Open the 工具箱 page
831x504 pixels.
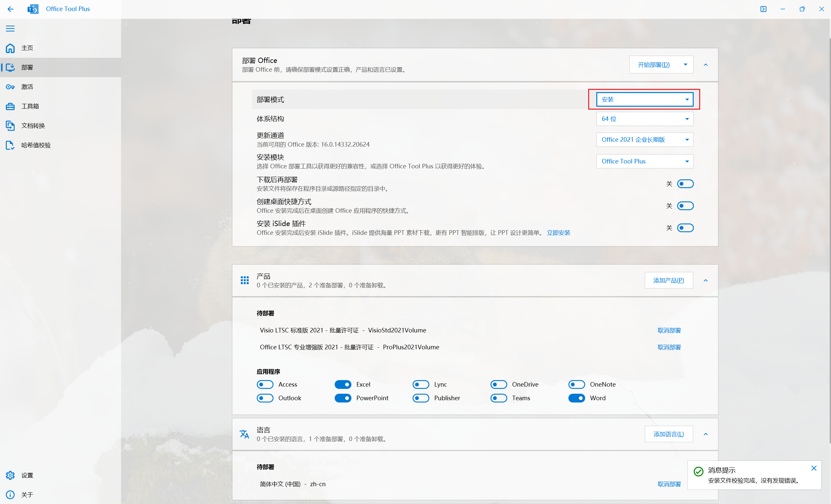[x=61, y=106]
